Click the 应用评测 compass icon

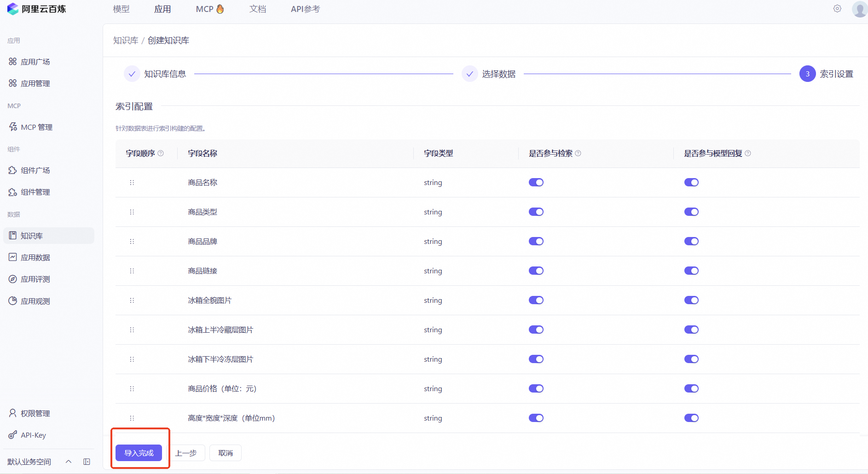(x=12, y=279)
